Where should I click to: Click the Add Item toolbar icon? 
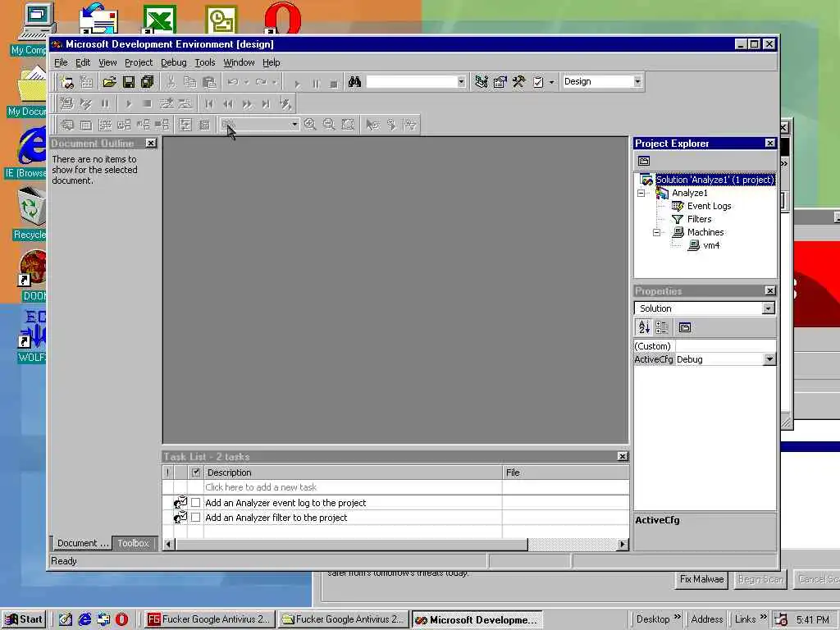pyautogui.click(x=86, y=82)
